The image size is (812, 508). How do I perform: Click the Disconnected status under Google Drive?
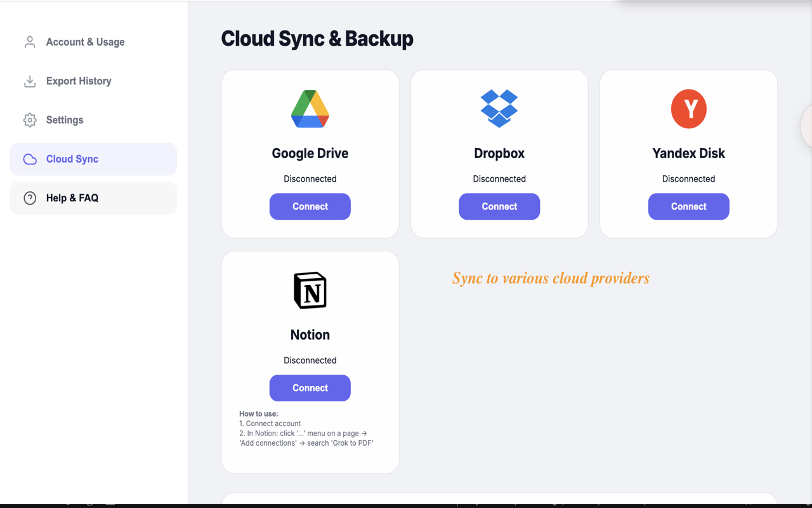tap(310, 179)
